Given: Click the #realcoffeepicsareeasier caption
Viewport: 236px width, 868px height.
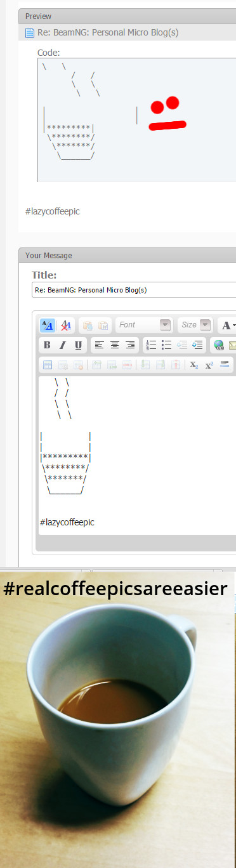Looking at the screenshot, I should (x=115, y=589).
